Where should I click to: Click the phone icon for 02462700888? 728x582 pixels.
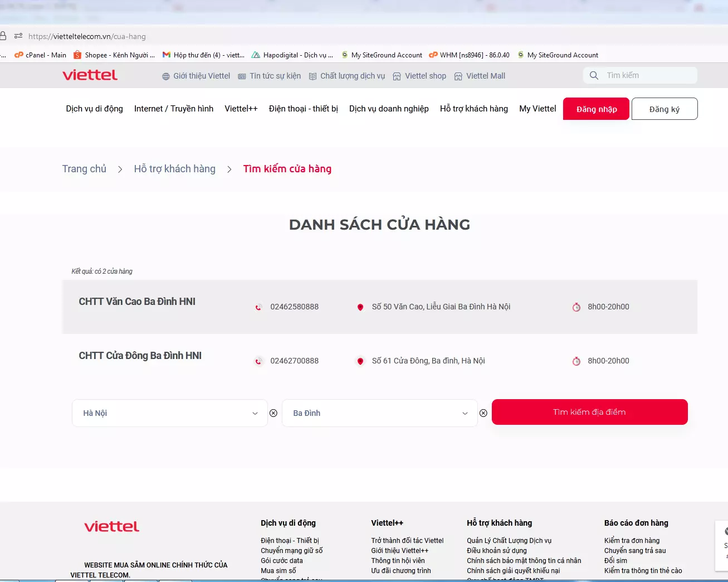point(258,361)
